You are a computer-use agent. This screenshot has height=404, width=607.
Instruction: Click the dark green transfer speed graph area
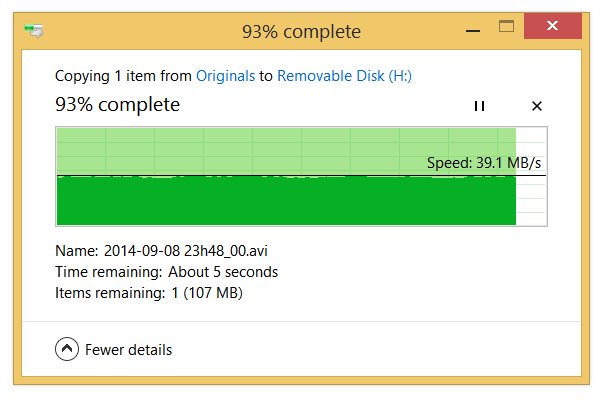286,200
